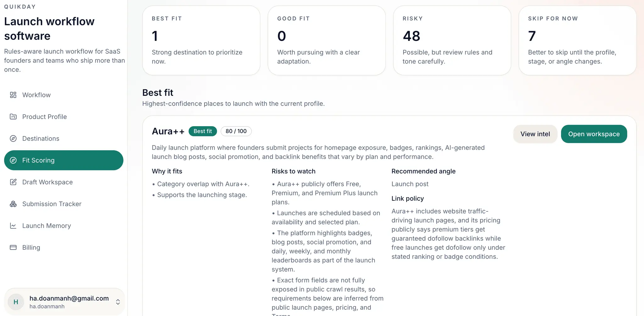Click the Workflow grid icon
This screenshot has height=316, width=644.
tap(13, 95)
